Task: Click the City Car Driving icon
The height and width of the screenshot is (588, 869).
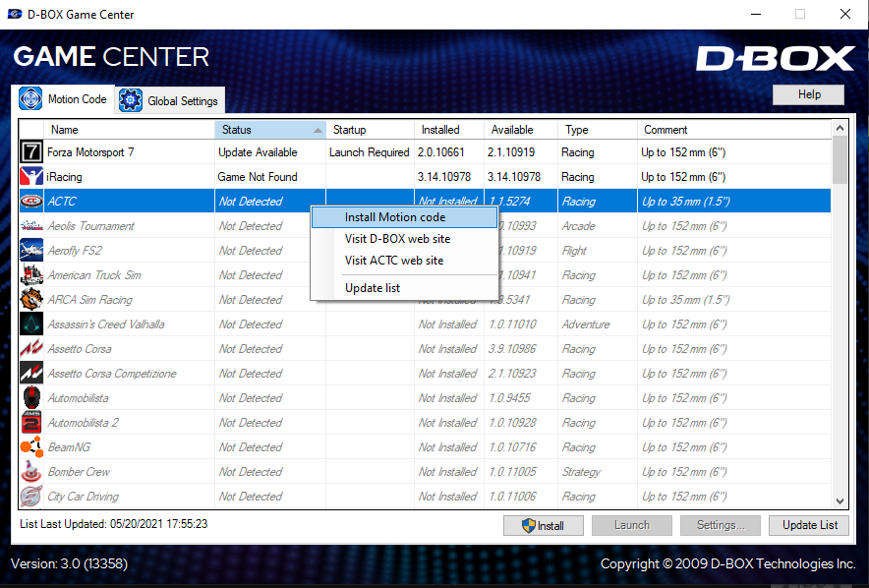Action: 31,496
